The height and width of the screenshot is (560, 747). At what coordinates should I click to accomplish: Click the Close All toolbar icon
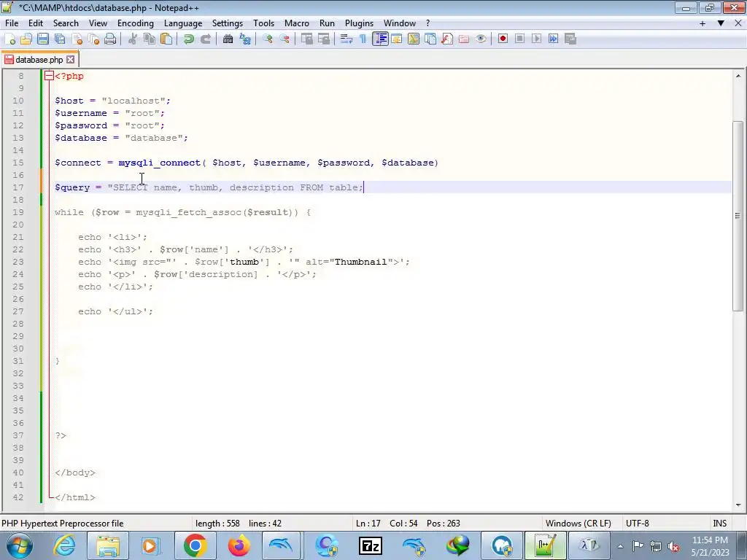coord(93,39)
